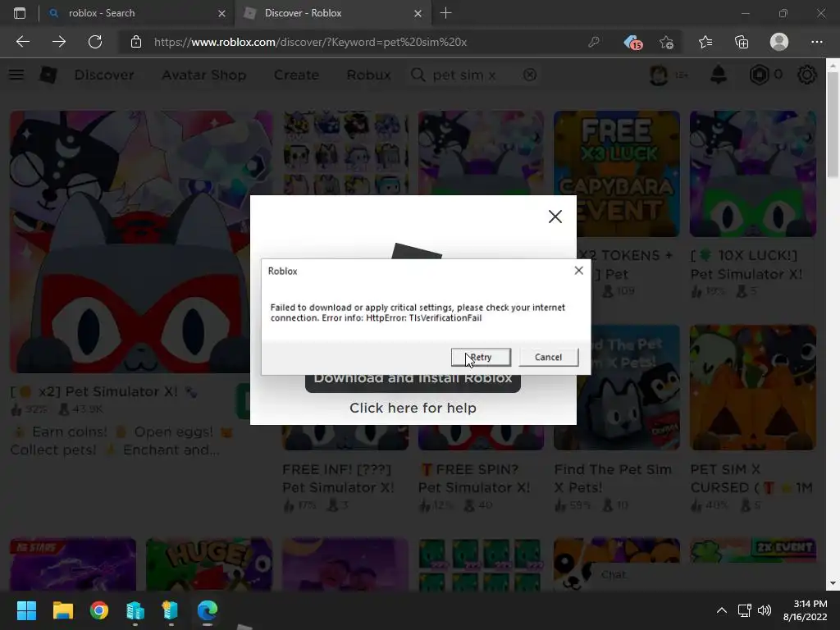Close the Roblox error dialog with X

point(578,271)
